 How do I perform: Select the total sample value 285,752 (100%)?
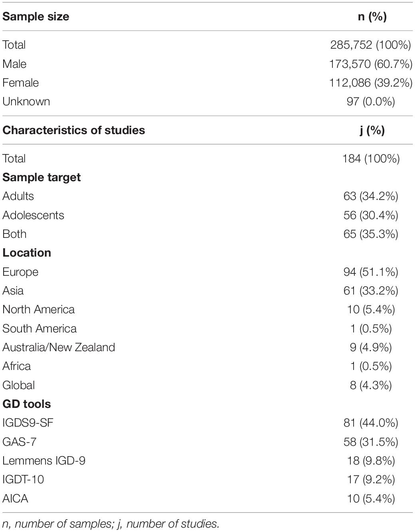coord(371,45)
